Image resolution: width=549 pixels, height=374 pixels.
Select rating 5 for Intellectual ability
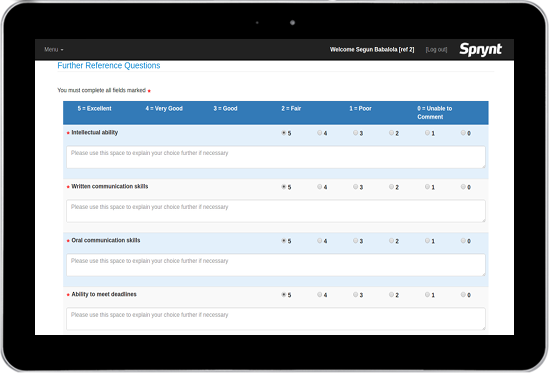[284, 133]
